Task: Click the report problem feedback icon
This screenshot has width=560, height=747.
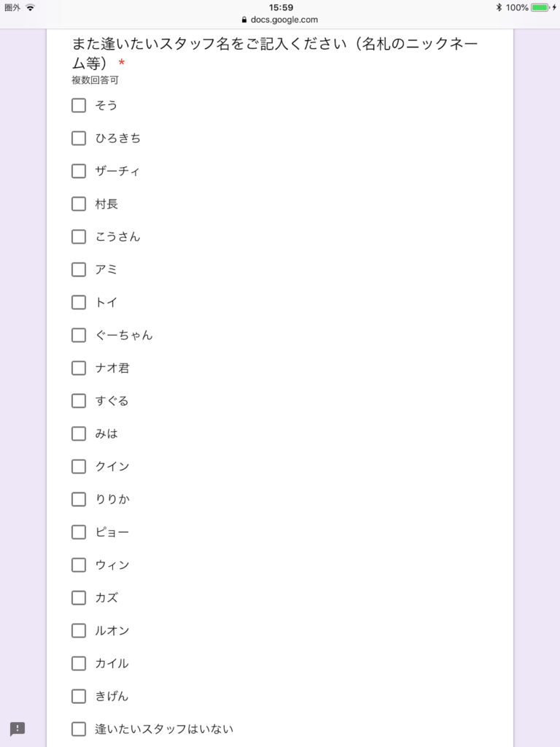Action: [x=17, y=729]
